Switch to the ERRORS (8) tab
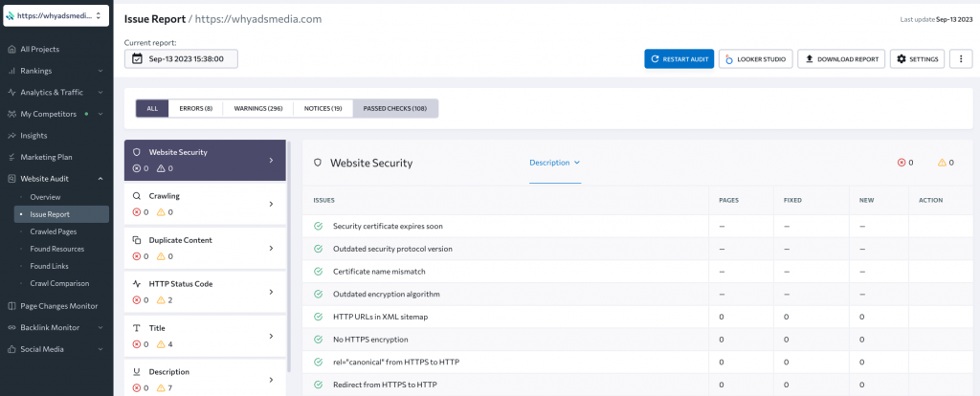This screenshot has height=396, width=980. click(195, 108)
